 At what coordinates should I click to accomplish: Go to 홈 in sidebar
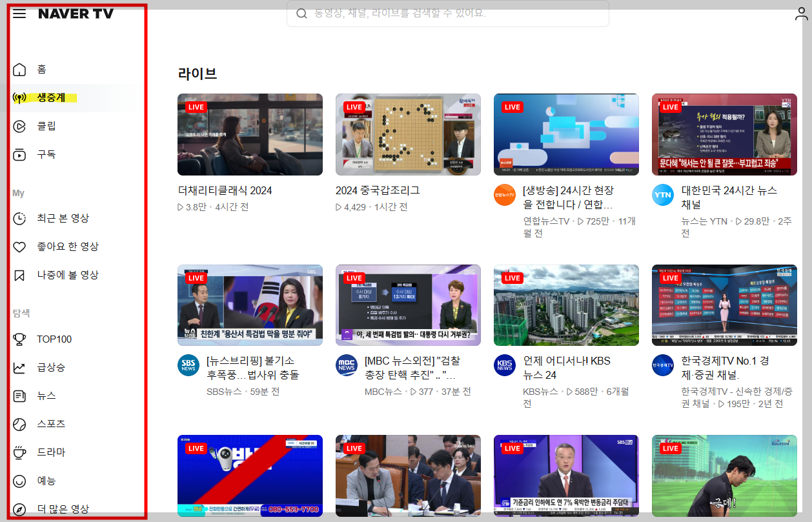[41, 69]
